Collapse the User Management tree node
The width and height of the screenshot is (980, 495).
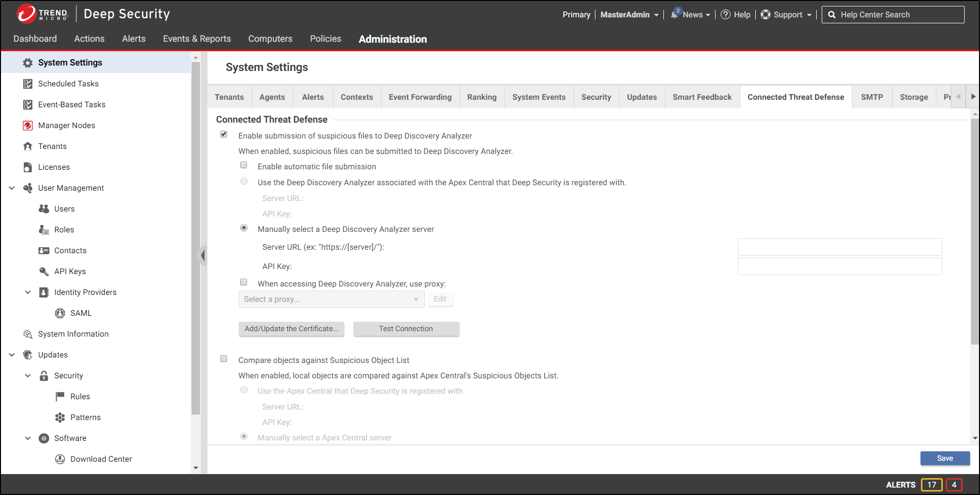pos(12,188)
